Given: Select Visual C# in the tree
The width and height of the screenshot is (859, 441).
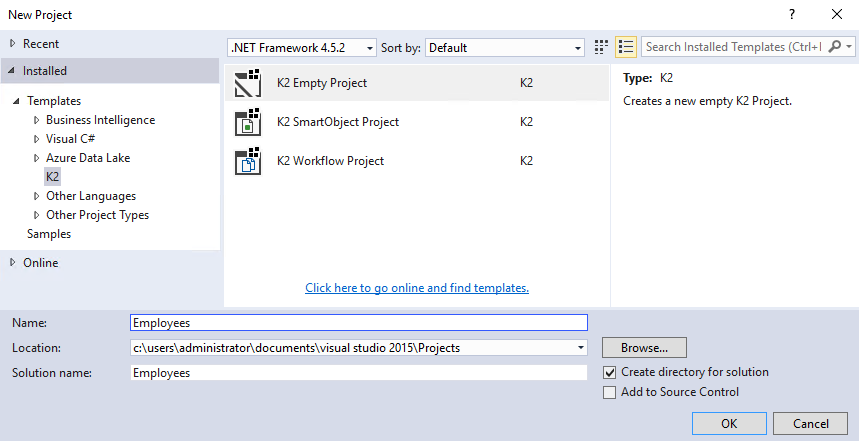Looking at the screenshot, I should (71, 139).
